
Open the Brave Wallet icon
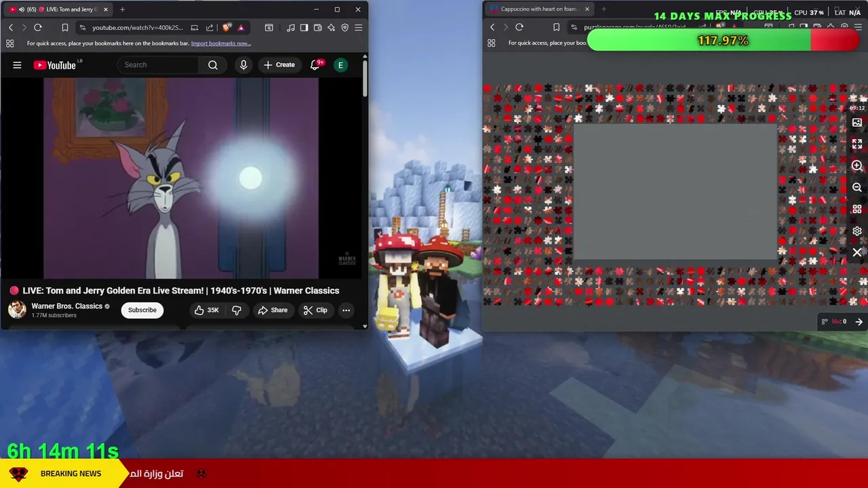317,28
